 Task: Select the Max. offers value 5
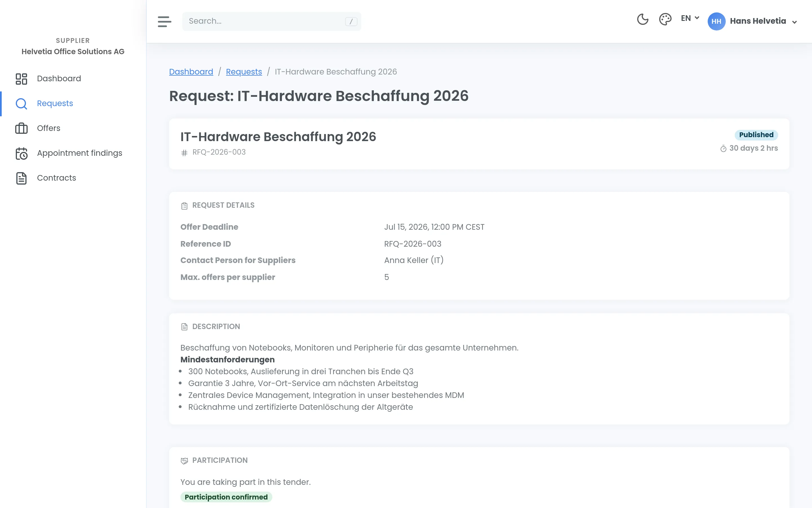click(387, 277)
